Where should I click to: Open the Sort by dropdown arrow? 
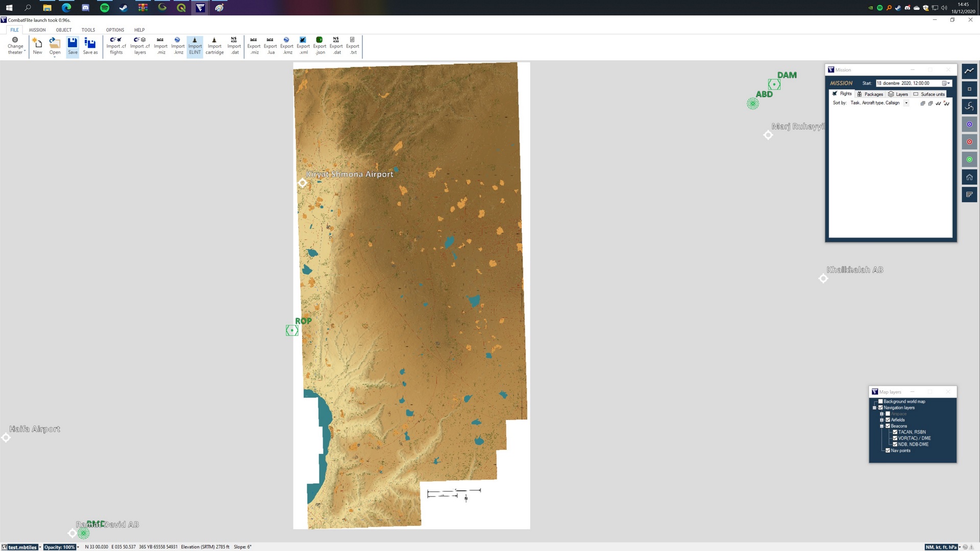[906, 103]
